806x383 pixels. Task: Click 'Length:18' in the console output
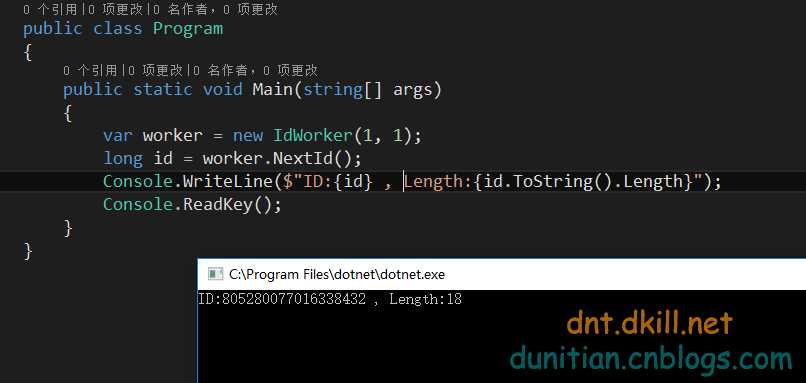[x=425, y=299]
